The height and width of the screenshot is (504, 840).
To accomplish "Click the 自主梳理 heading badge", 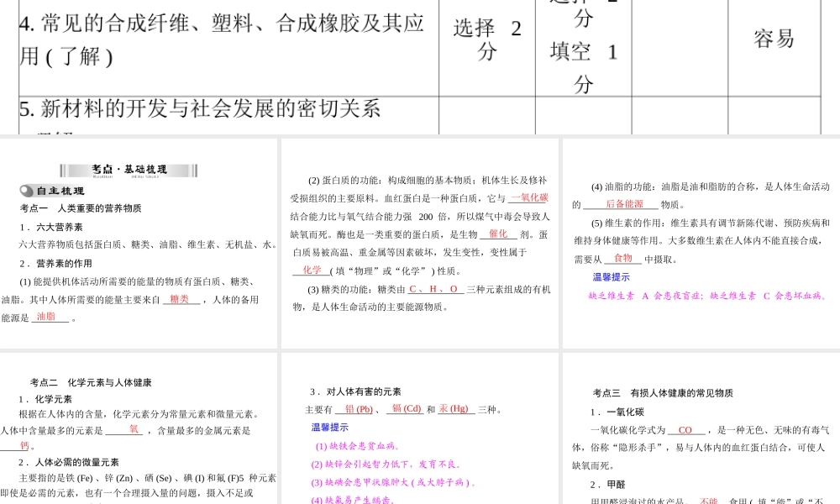I will click(x=52, y=191).
